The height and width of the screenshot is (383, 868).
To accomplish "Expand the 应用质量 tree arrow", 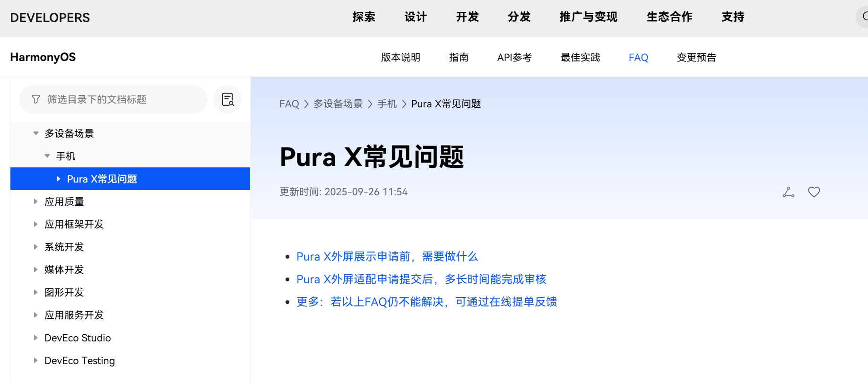I will [35, 201].
